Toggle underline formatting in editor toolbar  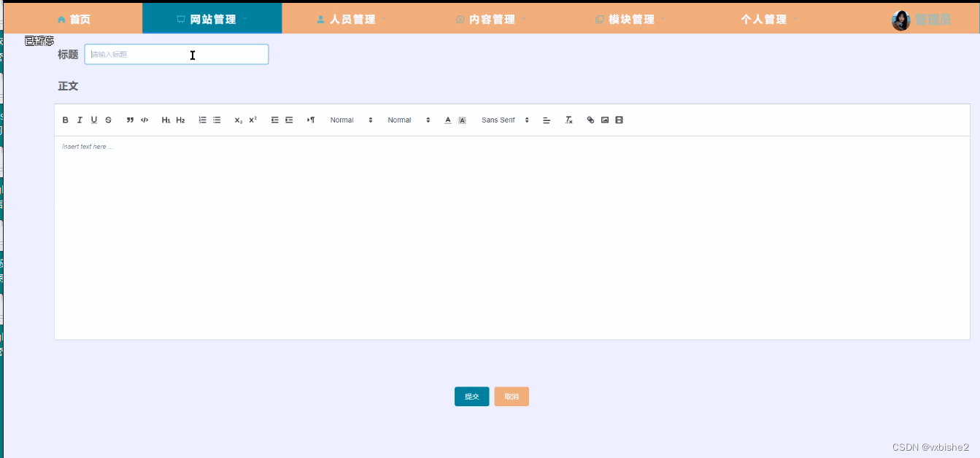(94, 120)
